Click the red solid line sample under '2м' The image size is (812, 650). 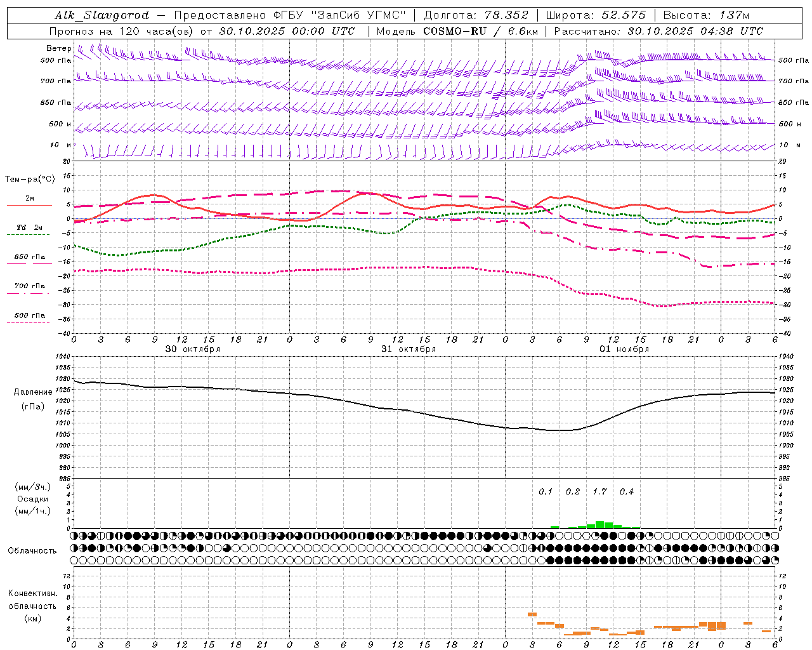29,206
